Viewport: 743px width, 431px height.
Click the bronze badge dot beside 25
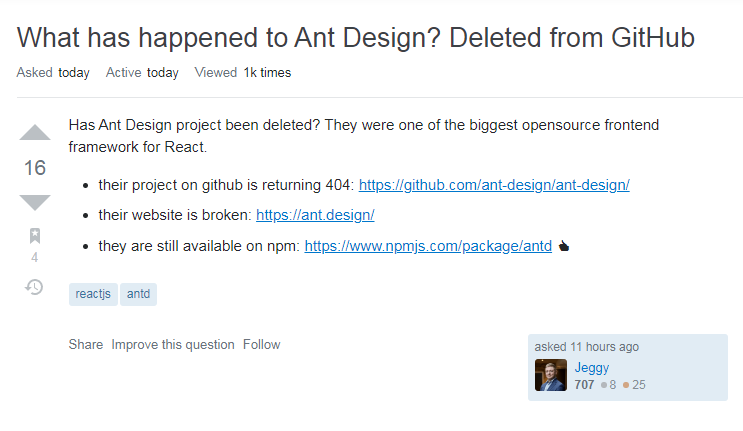[626, 384]
